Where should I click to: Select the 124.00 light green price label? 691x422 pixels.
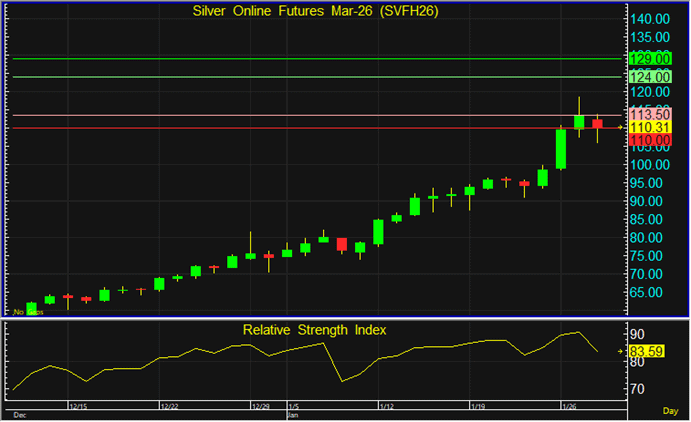tap(650, 76)
